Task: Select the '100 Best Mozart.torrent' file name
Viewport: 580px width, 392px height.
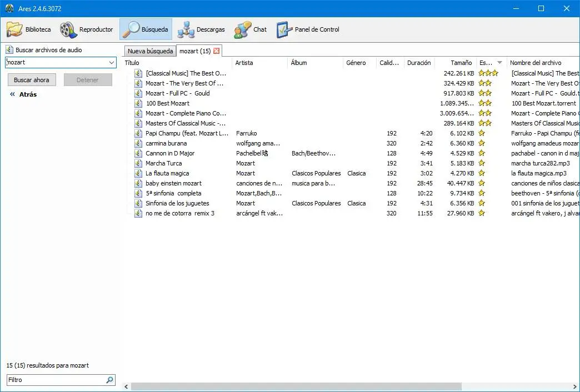Action: pyautogui.click(x=544, y=103)
